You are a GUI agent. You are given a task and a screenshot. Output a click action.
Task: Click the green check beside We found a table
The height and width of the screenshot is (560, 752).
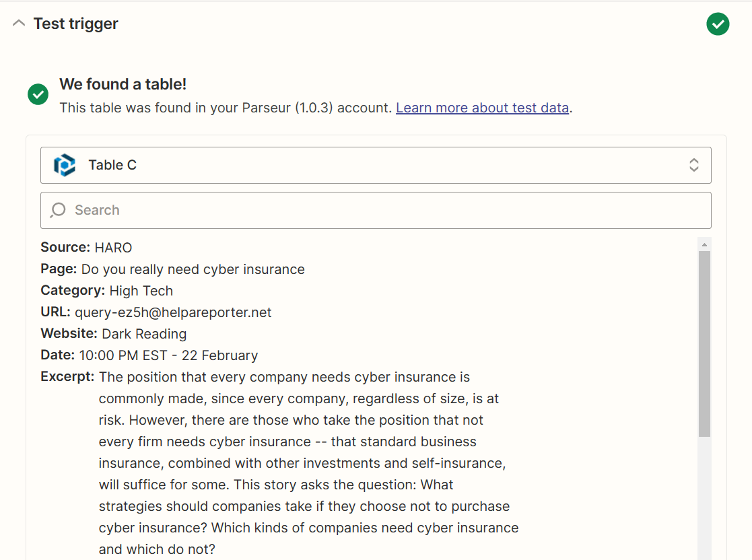click(x=38, y=94)
